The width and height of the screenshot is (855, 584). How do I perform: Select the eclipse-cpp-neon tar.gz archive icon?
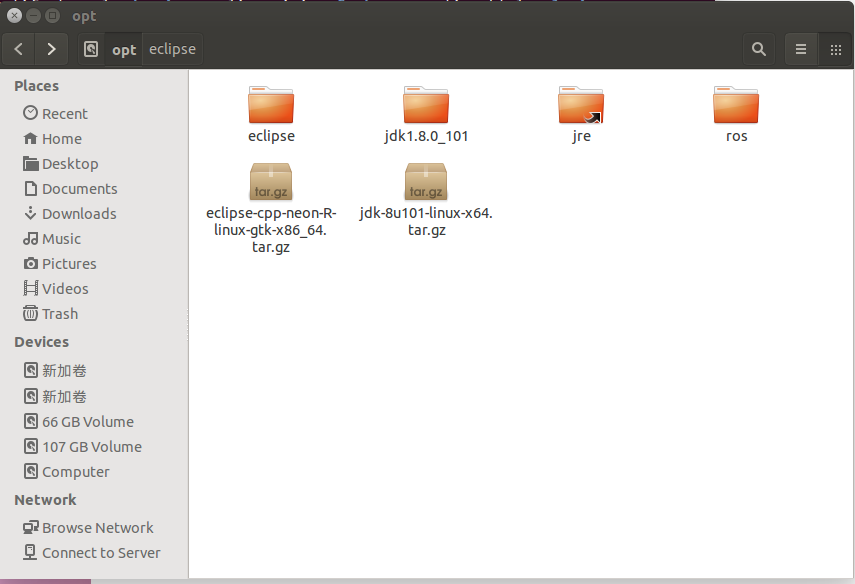click(x=271, y=182)
